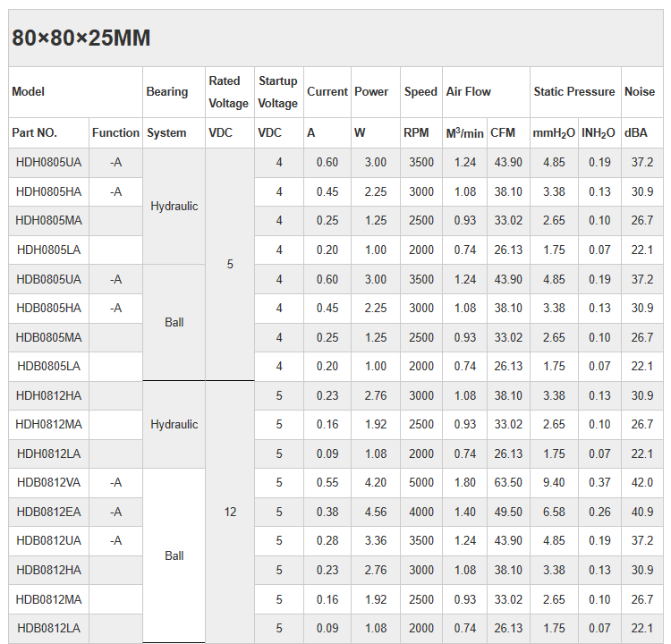Click the 12 VDC rated voltage cell
The height and width of the screenshot is (644, 671).
tap(230, 513)
